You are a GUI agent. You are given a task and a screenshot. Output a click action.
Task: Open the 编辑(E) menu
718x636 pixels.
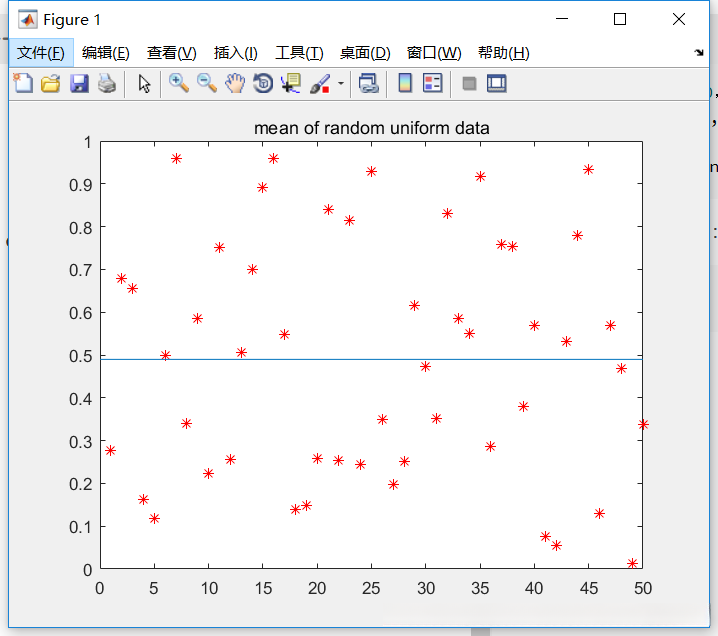pyautogui.click(x=106, y=53)
